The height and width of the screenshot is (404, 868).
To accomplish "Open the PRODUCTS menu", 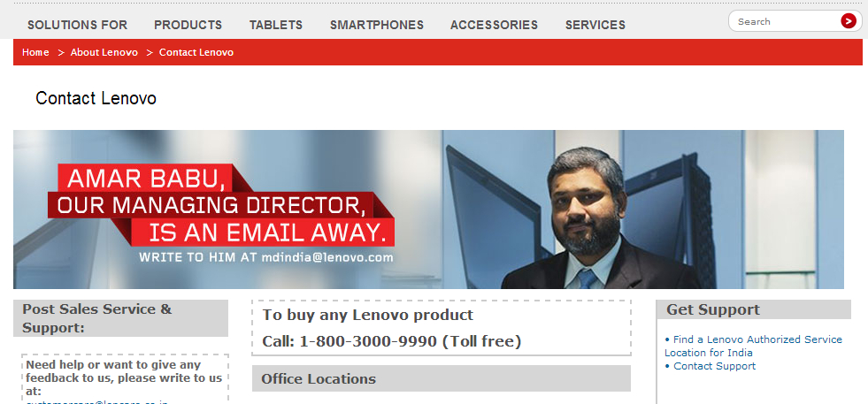I will 188,25.
